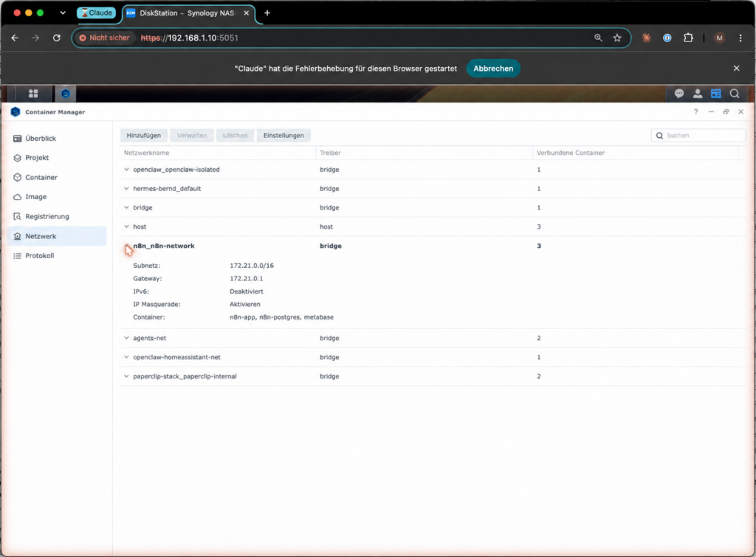Image resolution: width=756 pixels, height=557 pixels.
Task: Open the DSM widgets panel icon
Action: pos(715,94)
